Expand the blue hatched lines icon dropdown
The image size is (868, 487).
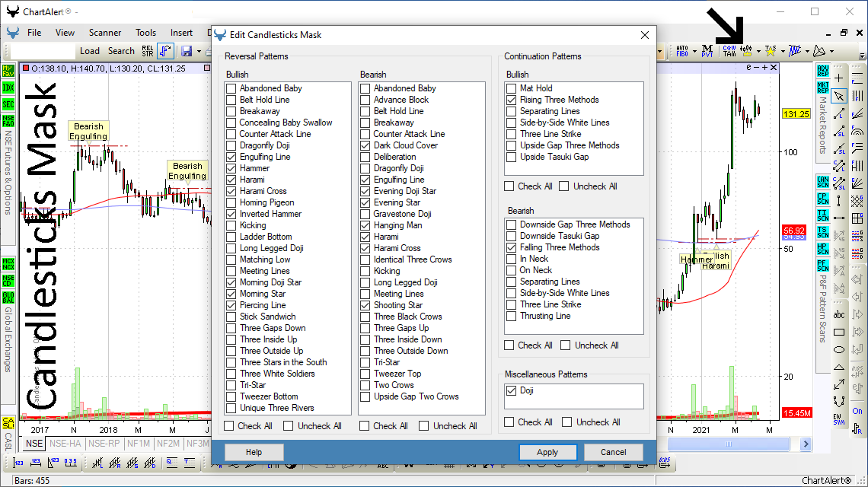tap(807, 51)
